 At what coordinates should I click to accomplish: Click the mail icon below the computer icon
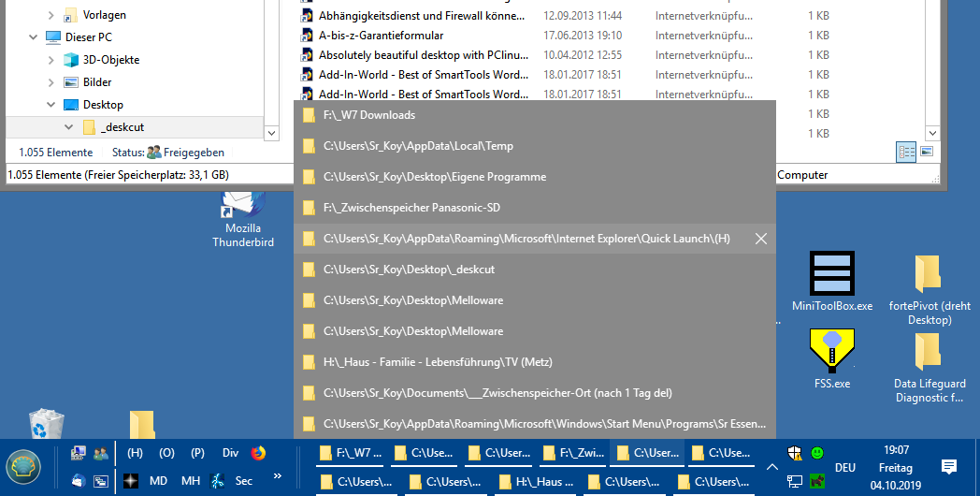point(79,480)
